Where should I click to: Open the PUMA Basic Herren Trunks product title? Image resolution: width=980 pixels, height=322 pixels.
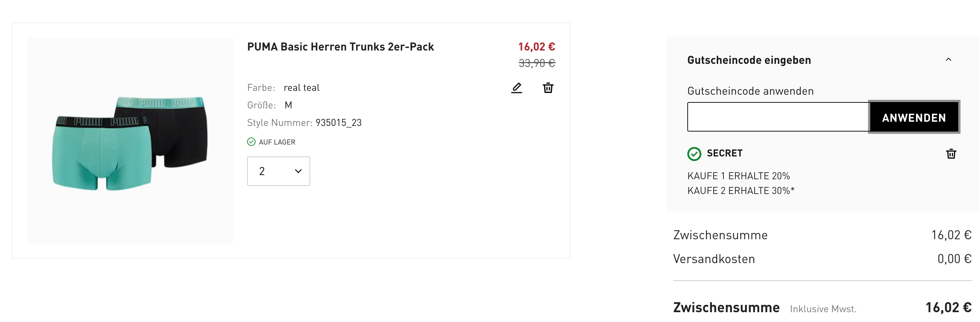[340, 47]
